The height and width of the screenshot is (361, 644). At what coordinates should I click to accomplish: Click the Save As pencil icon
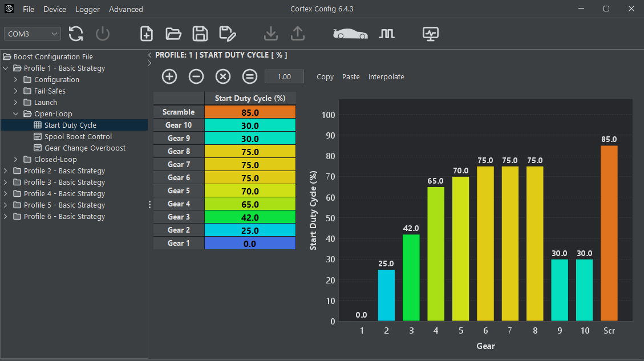tap(228, 34)
